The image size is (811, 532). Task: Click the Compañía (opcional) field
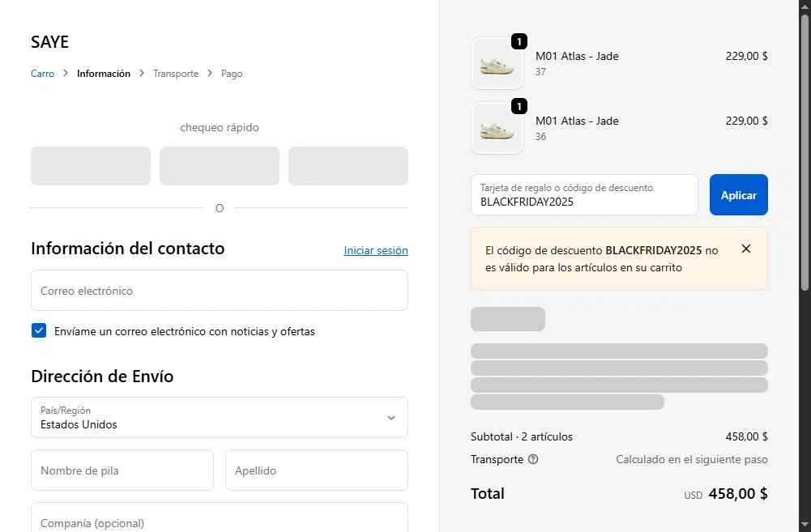tap(220, 517)
